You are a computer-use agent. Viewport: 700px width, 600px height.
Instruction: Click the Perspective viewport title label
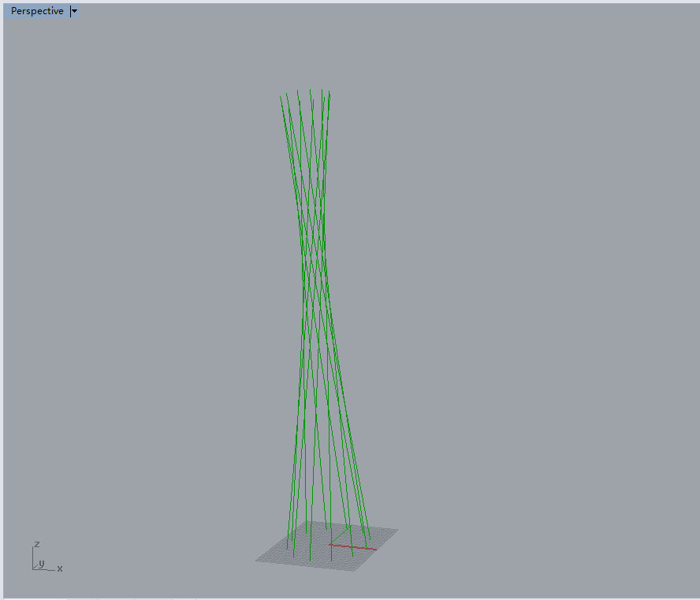click(37, 11)
